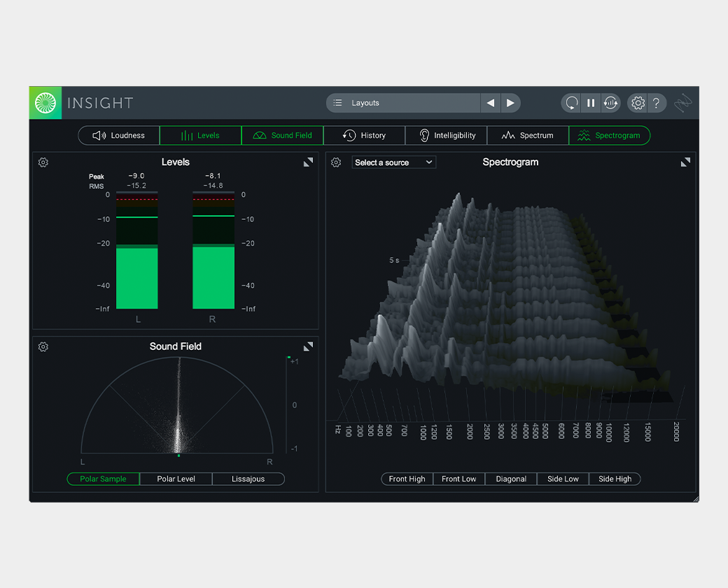Select Polar Sample view
The image size is (728, 588).
coord(103,479)
